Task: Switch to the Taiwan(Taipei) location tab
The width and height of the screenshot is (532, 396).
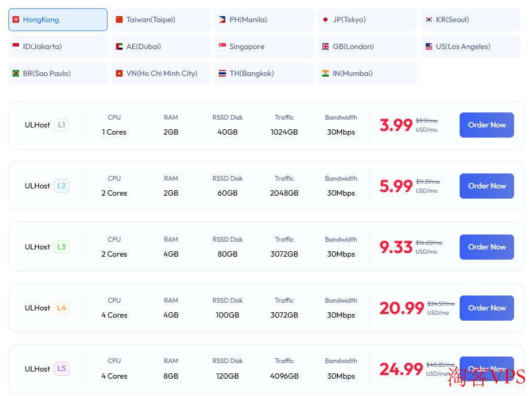Action: click(x=161, y=20)
